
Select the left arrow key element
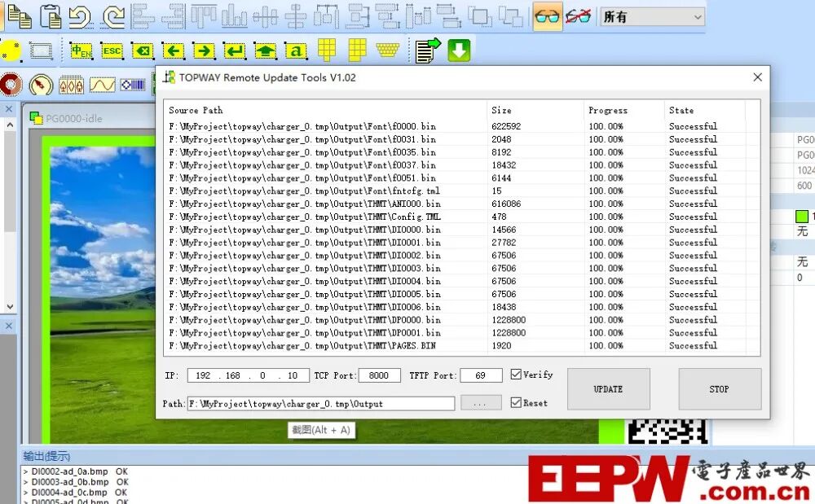174,50
